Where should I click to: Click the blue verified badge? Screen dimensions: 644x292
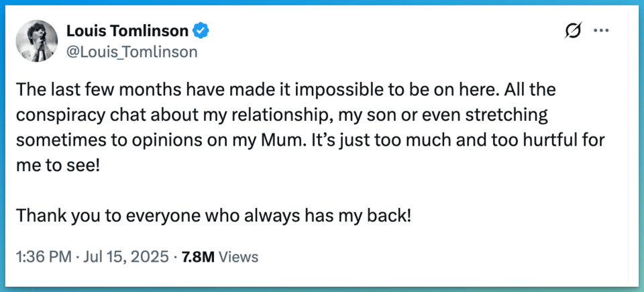coord(202,30)
